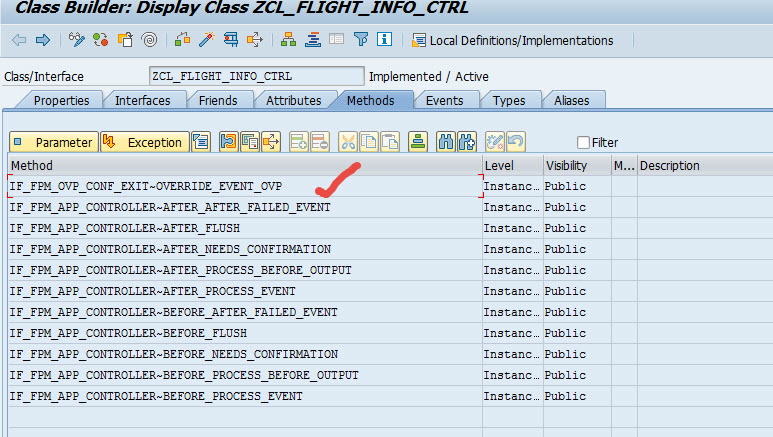The image size is (773, 437).
Task: Switch to the Events tab
Action: pyautogui.click(x=445, y=101)
